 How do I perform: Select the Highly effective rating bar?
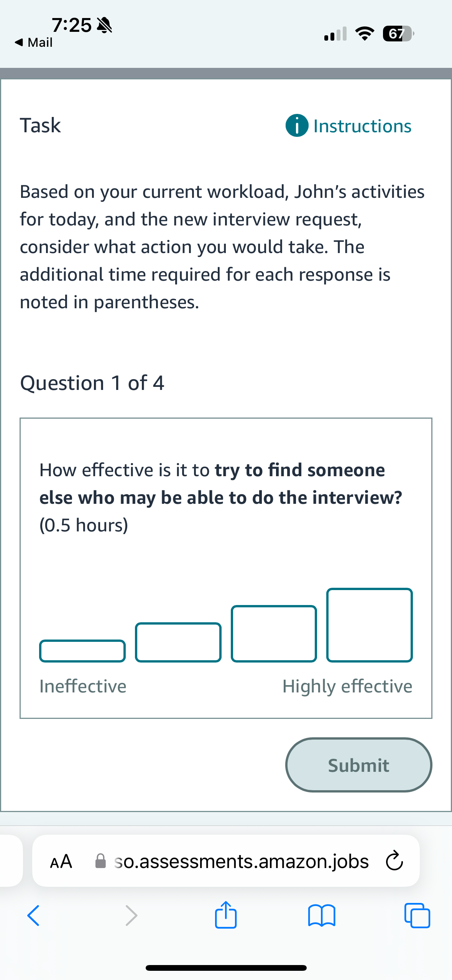[369, 625]
